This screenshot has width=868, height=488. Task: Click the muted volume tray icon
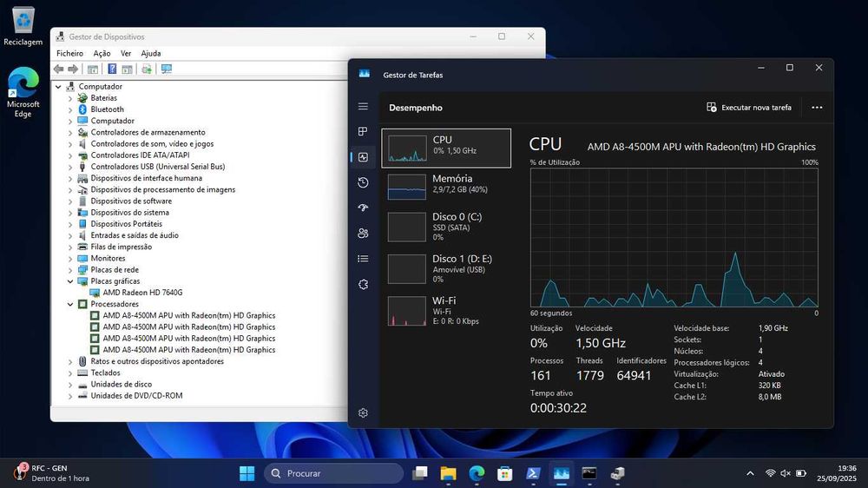pos(785,473)
